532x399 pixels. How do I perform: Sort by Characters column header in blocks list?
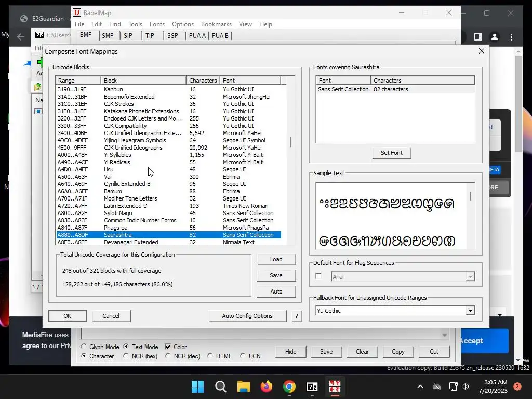(x=203, y=81)
